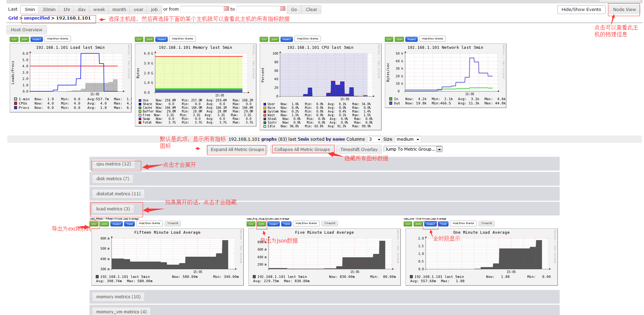Image resolution: width=644 pixels, height=315 pixels.
Task: Open the calendar icon beside the 'to' field
Action: pos(283,9)
